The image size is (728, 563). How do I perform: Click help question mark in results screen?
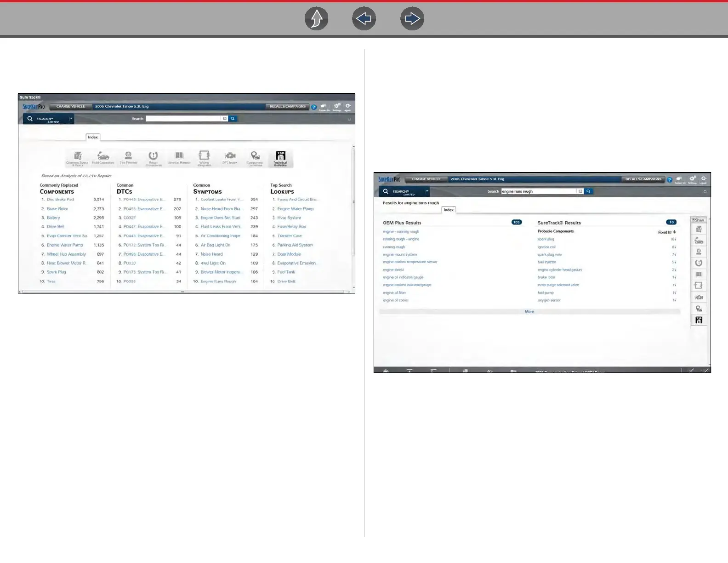[670, 179]
